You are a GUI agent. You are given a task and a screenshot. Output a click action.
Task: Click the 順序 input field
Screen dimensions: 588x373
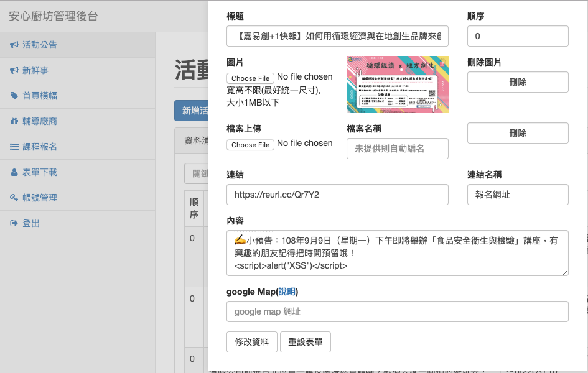[x=518, y=36]
